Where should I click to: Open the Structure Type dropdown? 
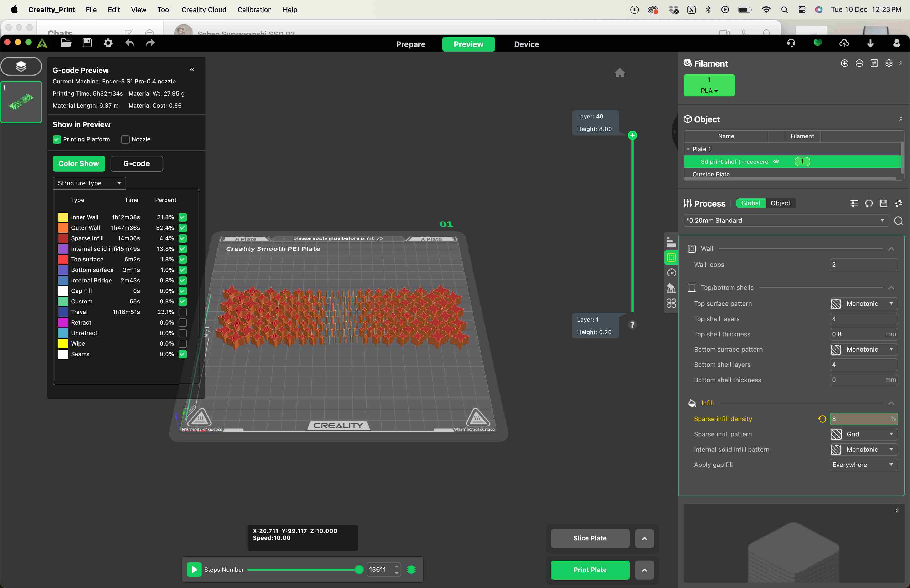pyautogui.click(x=89, y=183)
